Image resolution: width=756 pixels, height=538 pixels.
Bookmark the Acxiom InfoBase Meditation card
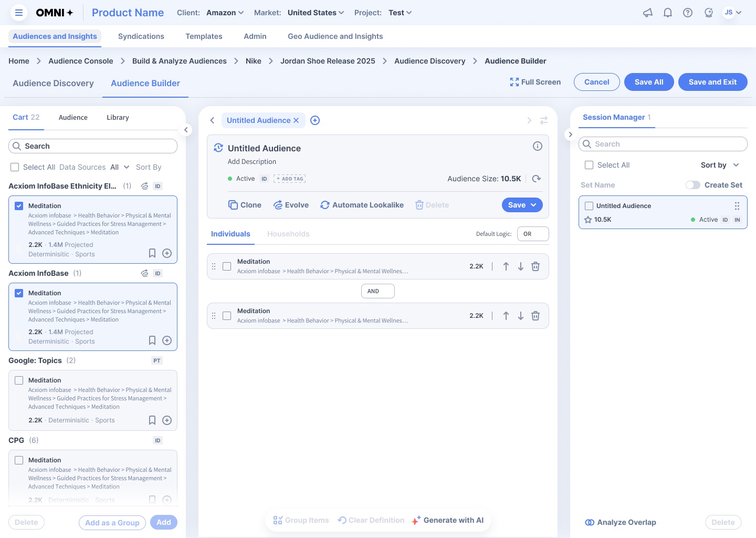coord(152,340)
